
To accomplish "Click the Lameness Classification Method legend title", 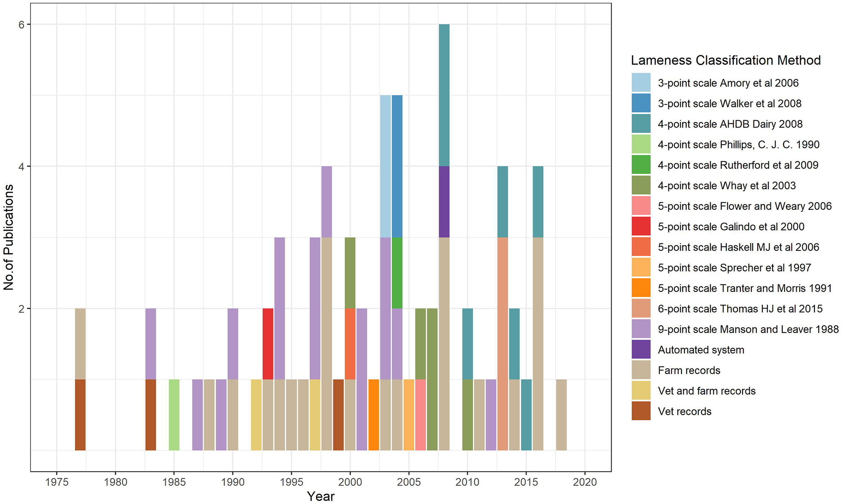I will (726, 60).
